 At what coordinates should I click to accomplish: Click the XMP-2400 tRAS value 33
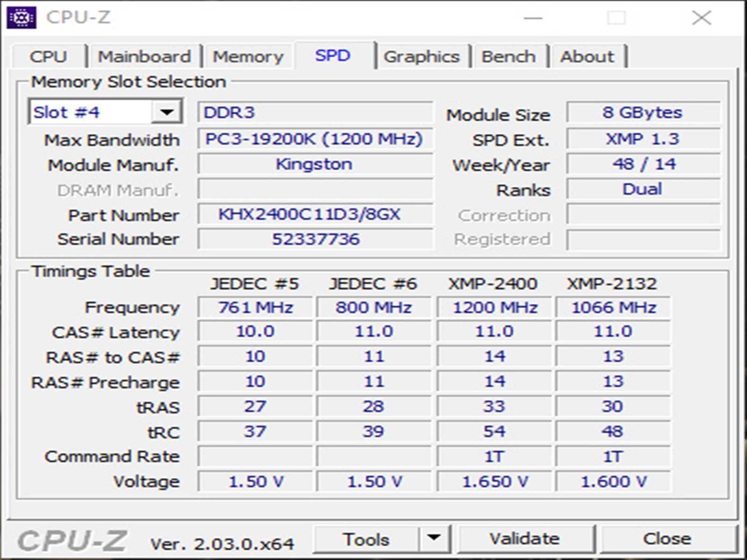coord(494,406)
